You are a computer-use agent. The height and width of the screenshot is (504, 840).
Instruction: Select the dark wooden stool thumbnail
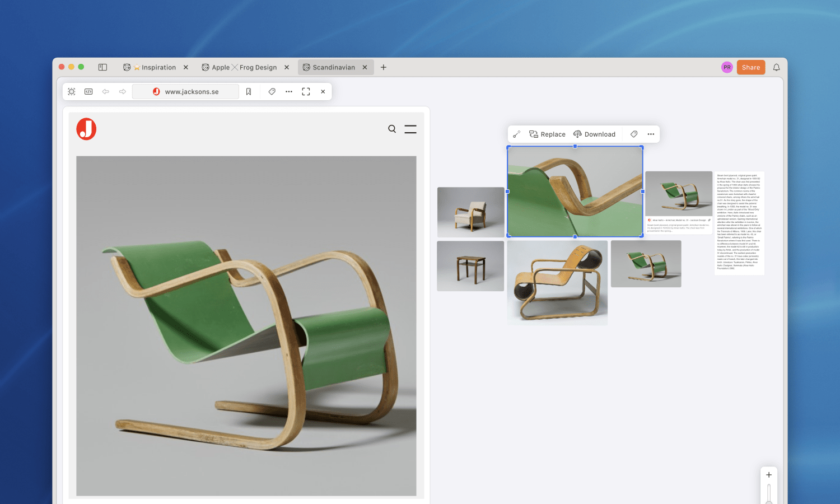(470, 266)
